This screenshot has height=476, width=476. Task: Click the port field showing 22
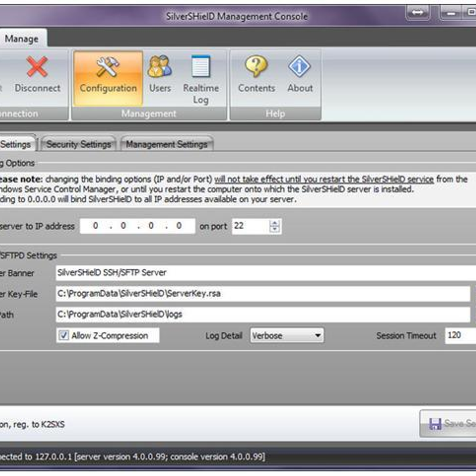(251, 226)
